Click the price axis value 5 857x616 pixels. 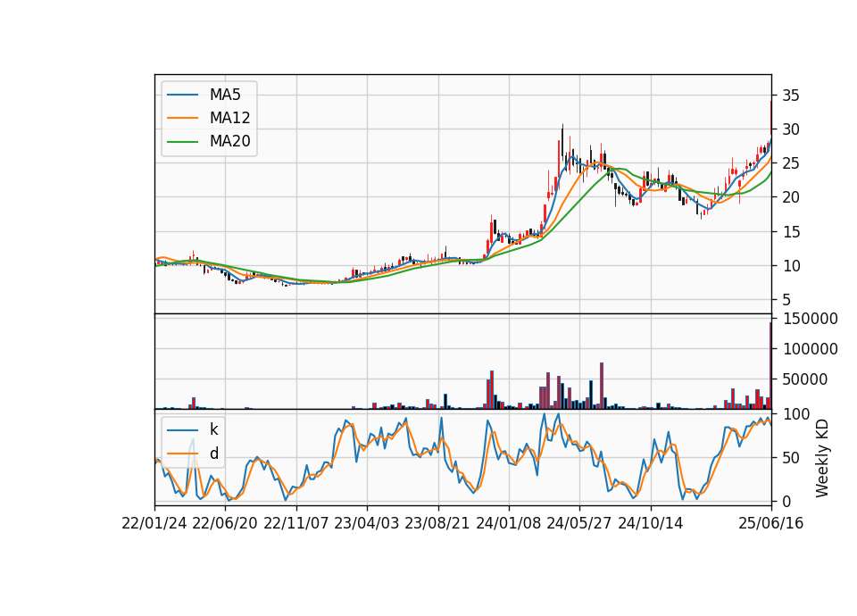point(786,300)
